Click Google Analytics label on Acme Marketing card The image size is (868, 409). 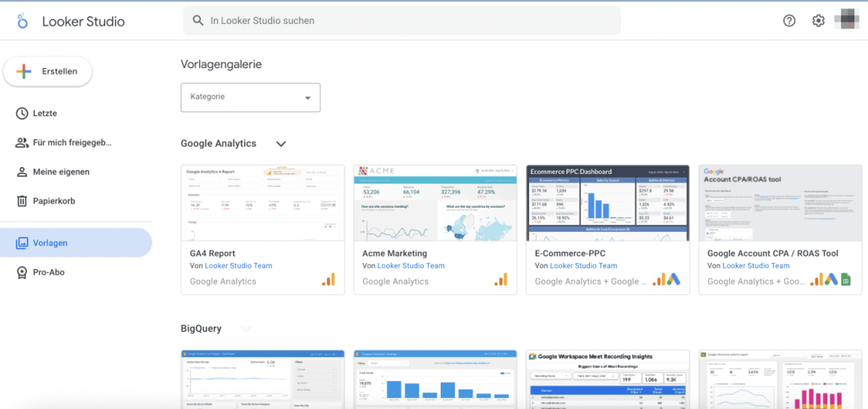point(396,281)
